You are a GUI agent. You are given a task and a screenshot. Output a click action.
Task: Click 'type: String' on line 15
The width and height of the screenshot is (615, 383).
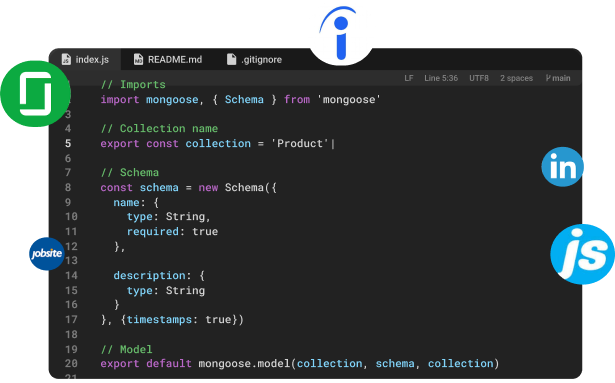pyautogui.click(x=166, y=290)
